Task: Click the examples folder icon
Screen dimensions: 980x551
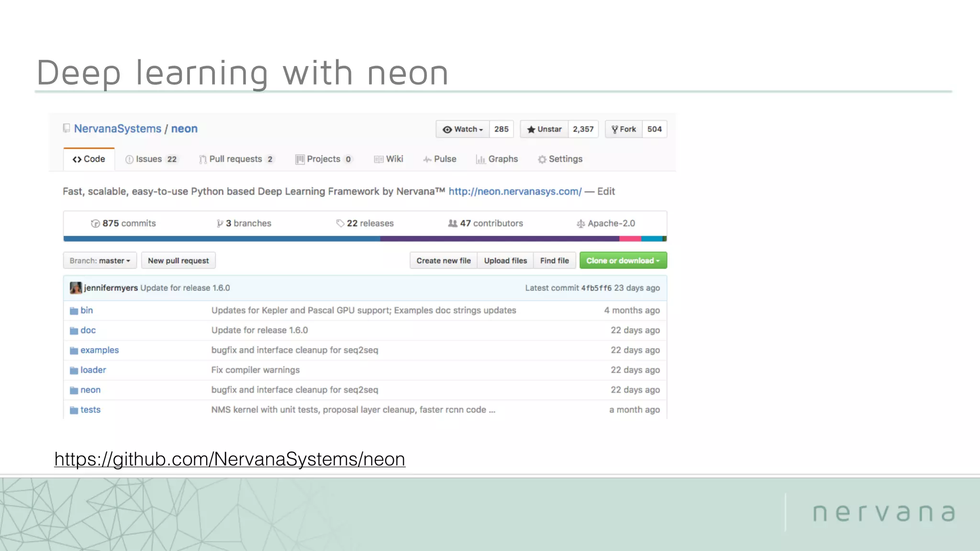Action: coord(74,351)
